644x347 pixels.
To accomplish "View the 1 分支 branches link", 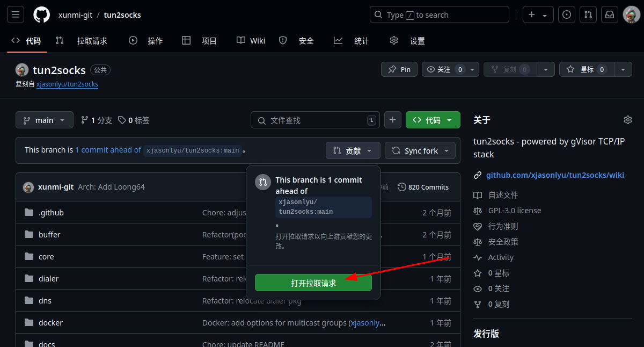I will [x=97, y=120].
